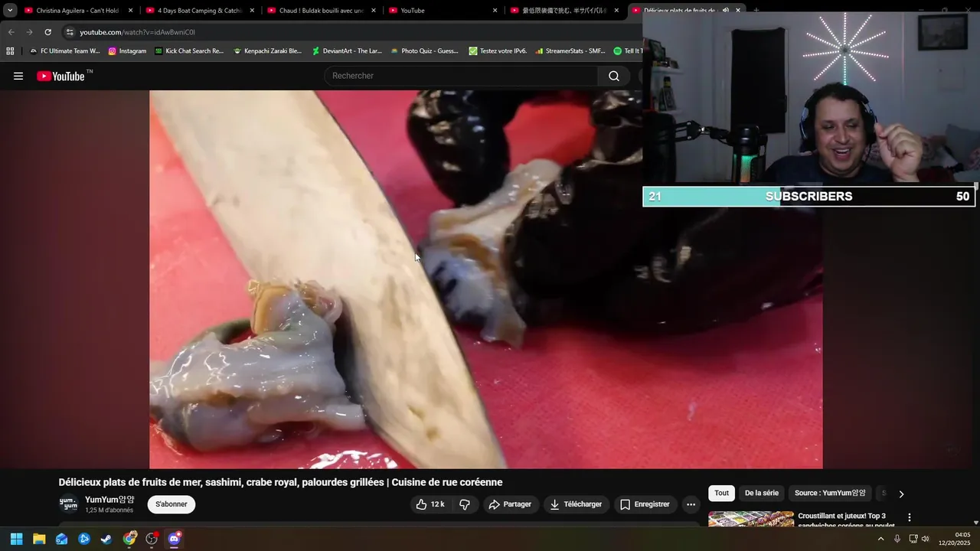Go back in browser history
Screen dimensions: 980x551
[x=11, y=32]
